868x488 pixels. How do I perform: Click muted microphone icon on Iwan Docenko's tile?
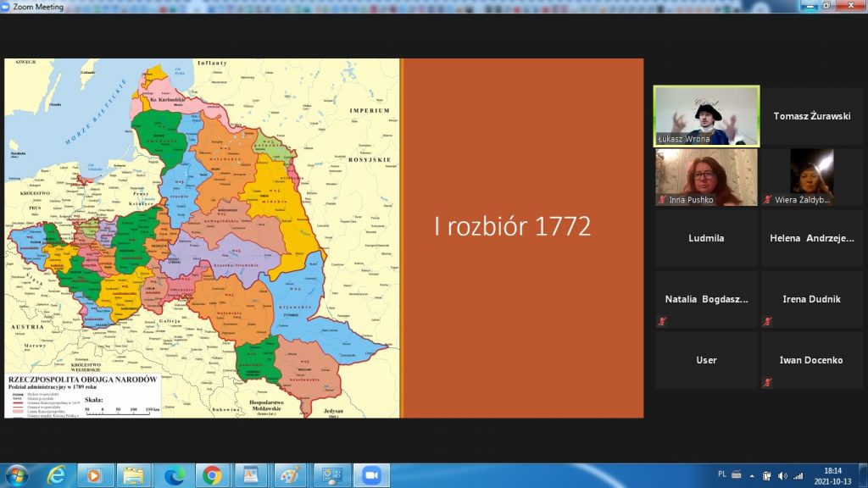pos(767,383)
